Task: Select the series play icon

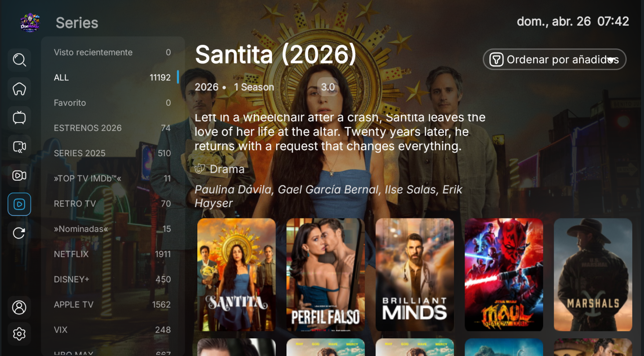Action: 19,204
